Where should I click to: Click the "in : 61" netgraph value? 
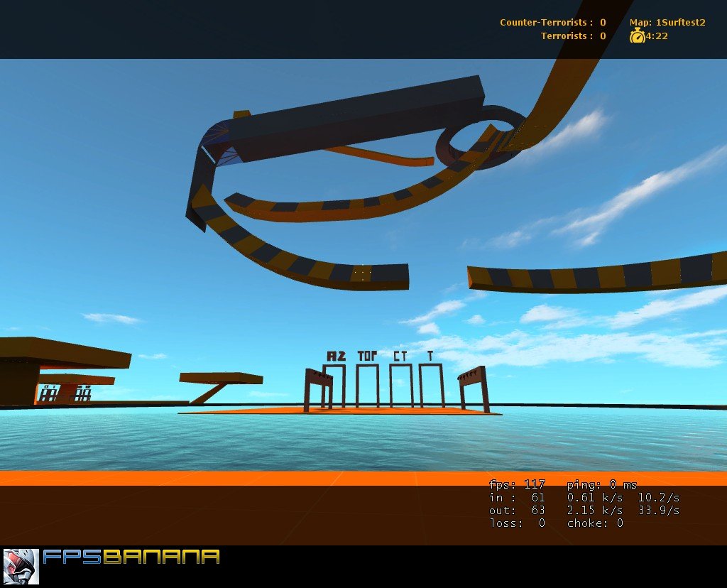click(x=517, y=498)
